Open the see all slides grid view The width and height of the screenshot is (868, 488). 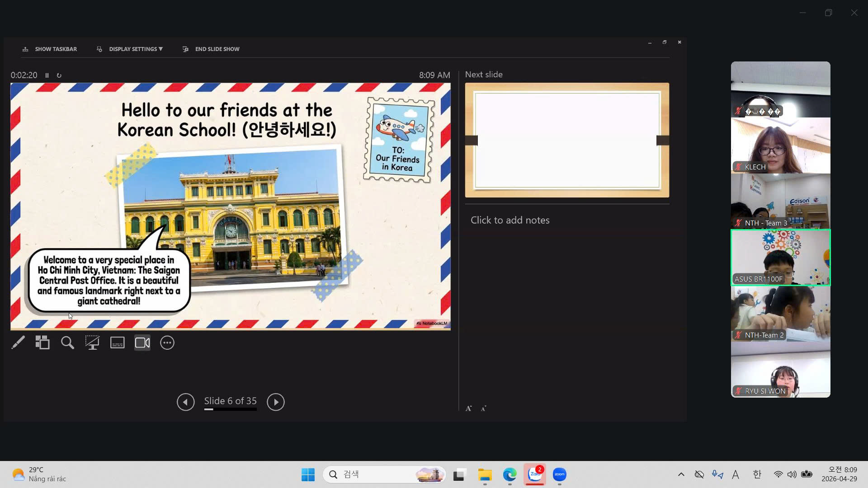click(42, 343)
